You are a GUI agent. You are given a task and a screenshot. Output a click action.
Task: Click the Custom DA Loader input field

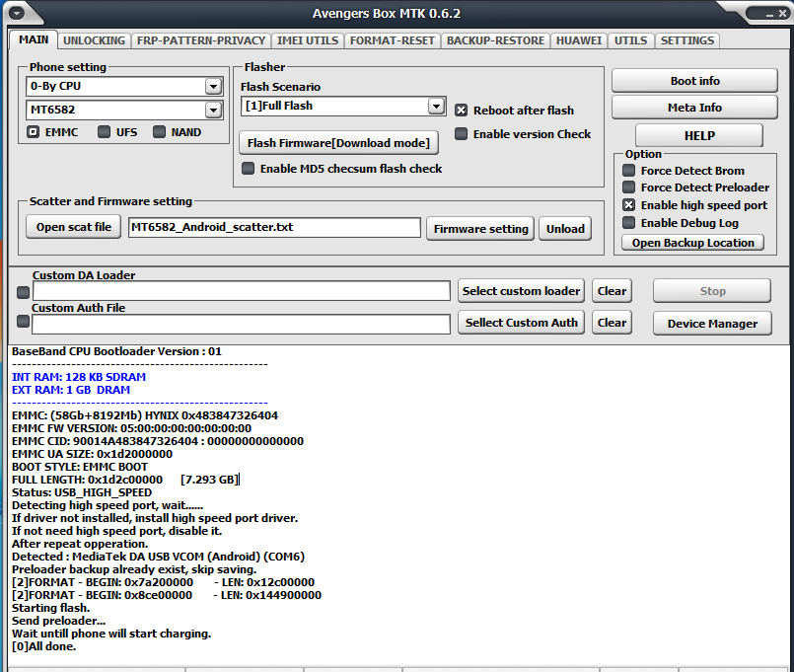coord(241,291)
